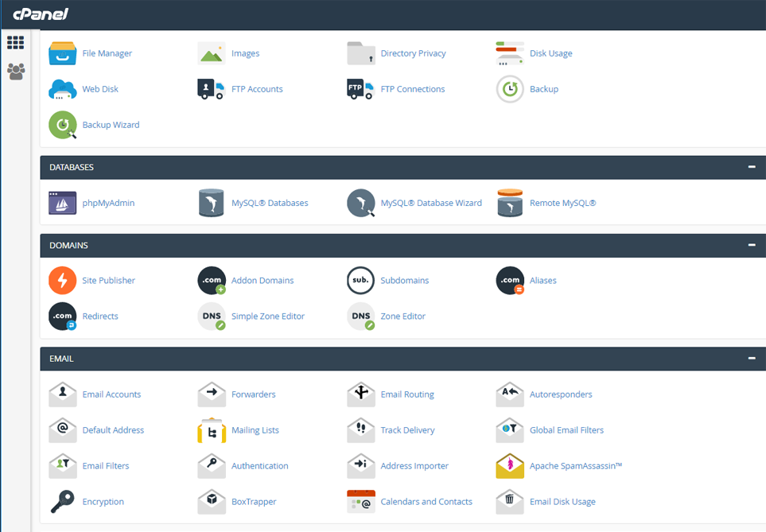
Task: Open the Subdomains text link
Action: click(x=405, y=281)
